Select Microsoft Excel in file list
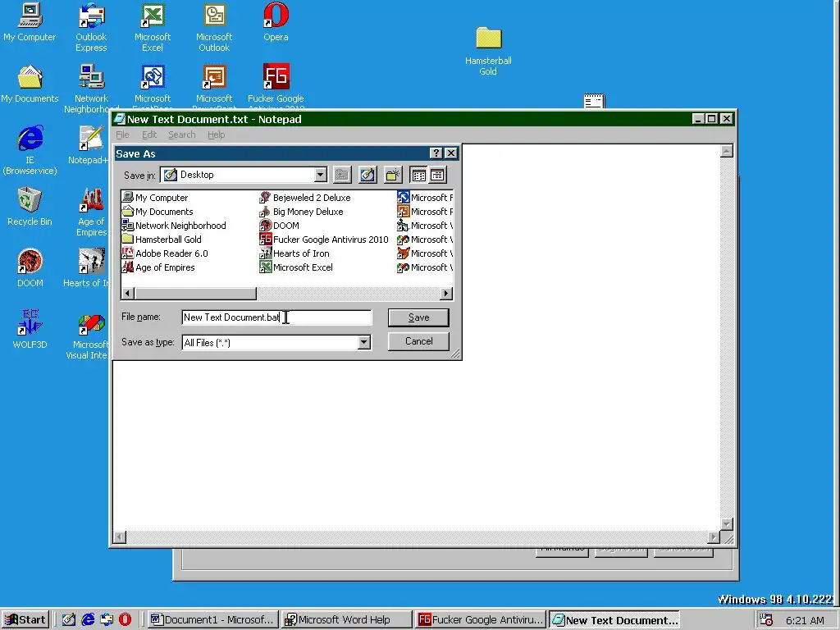The image size is (840, 630). click(296, 267)
